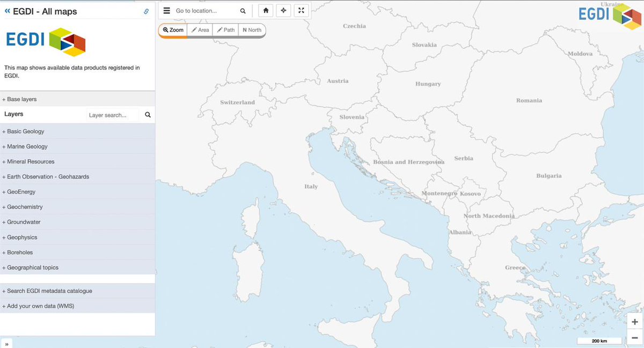Click the EGDI - All maps title
Image resolution: width=644 pixels, height=348 pixels.
pyautogui.click(x=45, y=11)
